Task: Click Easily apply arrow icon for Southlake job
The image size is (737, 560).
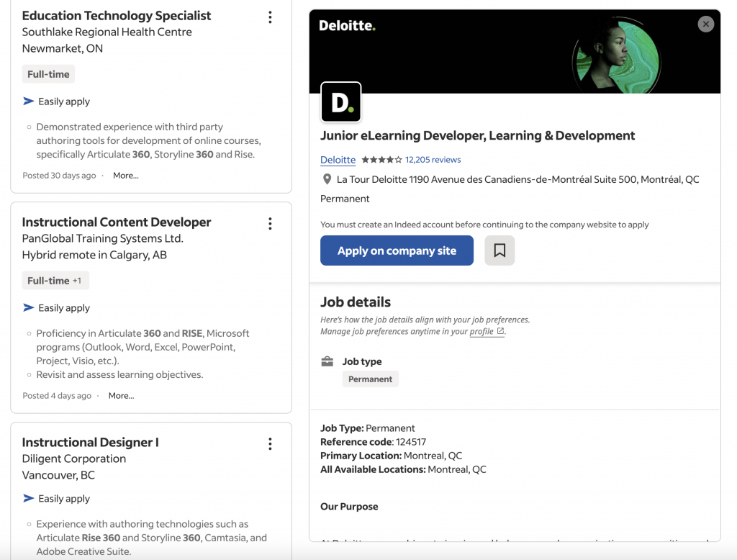Action: coord(28,101)
